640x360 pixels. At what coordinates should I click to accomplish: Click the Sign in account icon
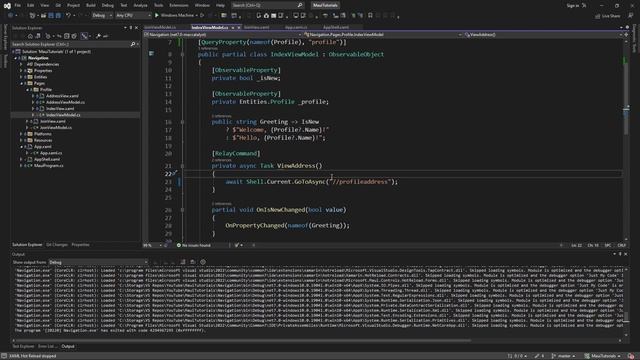click(x=584, y=5)
